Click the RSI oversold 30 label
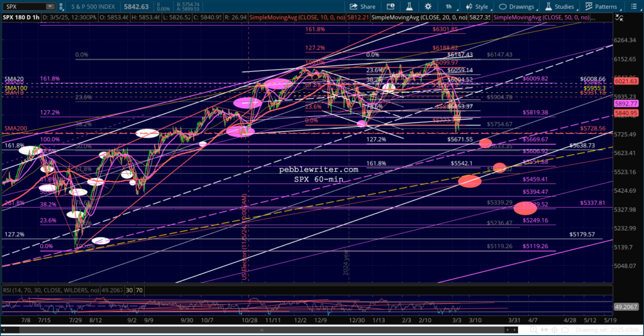Viewport: 644px width, 336px height. point(129,290)
